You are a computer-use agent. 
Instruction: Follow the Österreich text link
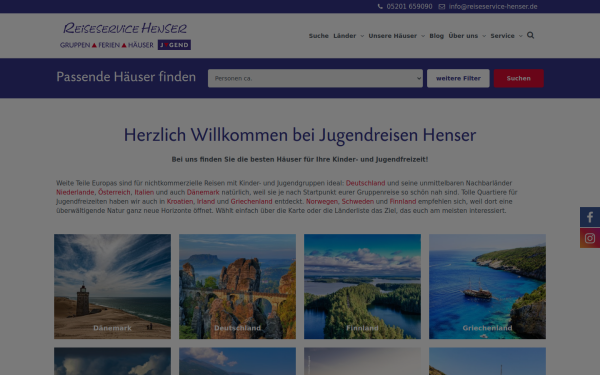point(114,192)
